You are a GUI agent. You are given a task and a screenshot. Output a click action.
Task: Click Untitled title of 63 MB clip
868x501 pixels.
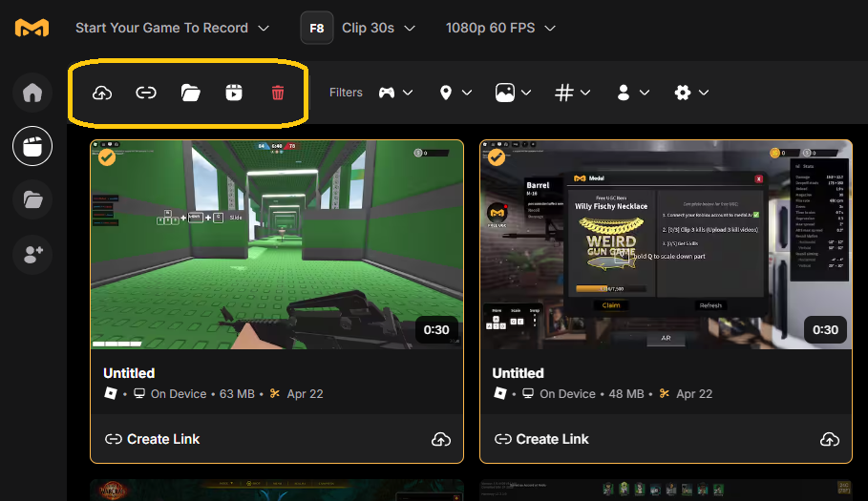(129, 373)
